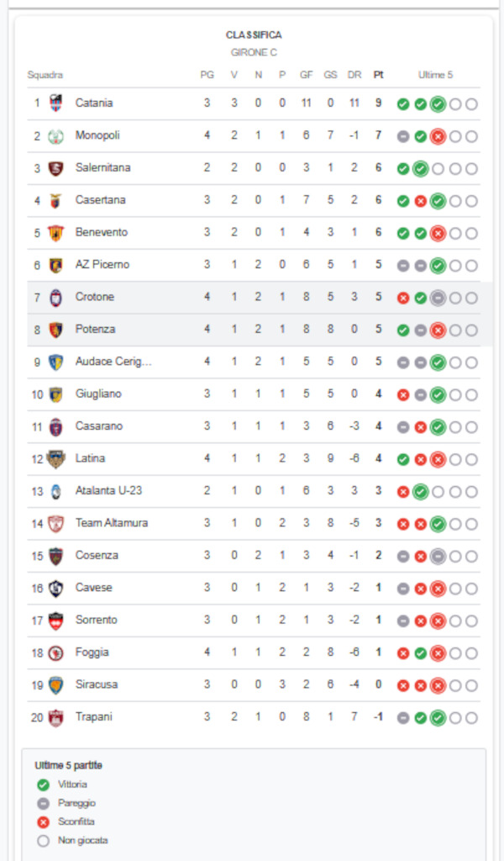The width and height of the screenshot is (504, 861).
Task: Click the Catania team crest icon
Action: (x=56, y=103)
